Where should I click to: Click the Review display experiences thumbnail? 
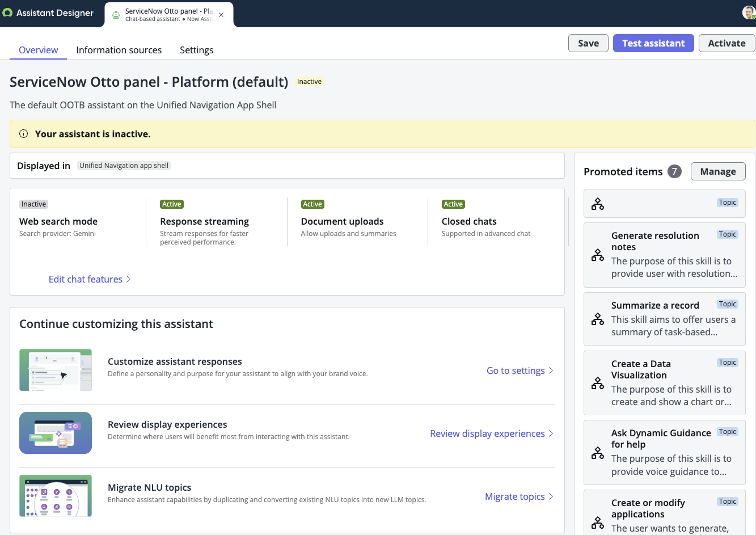point(56,433)
